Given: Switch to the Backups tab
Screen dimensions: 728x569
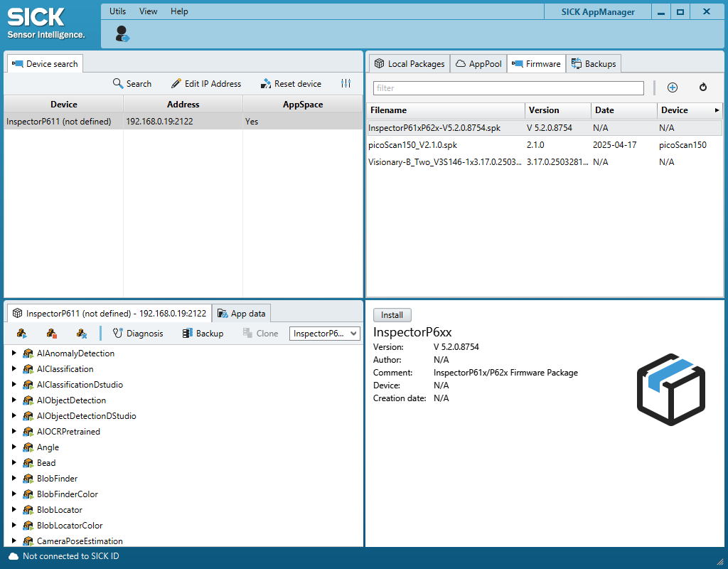Looking at the screenshot, I should coord(594,63).
